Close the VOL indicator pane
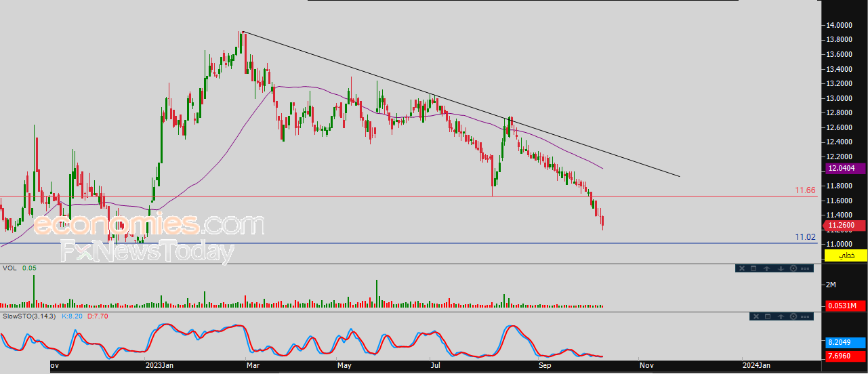This screenshot has height=374, width=868. (x=742, y=268)
